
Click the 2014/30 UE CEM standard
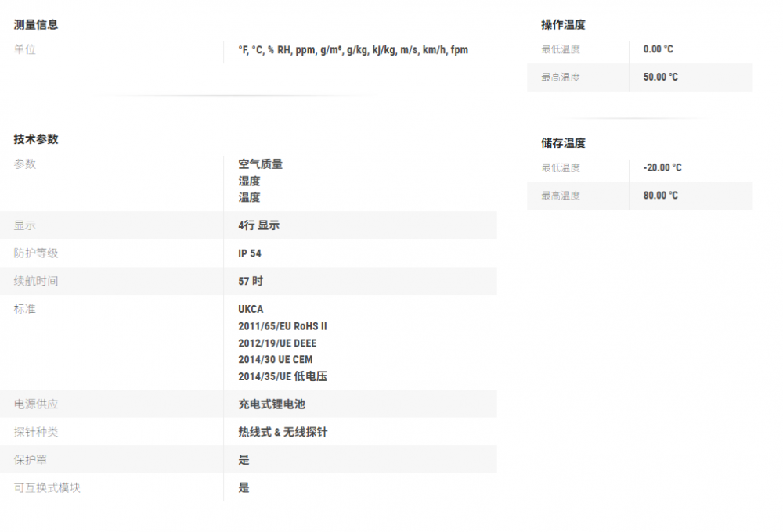[276, 360]
